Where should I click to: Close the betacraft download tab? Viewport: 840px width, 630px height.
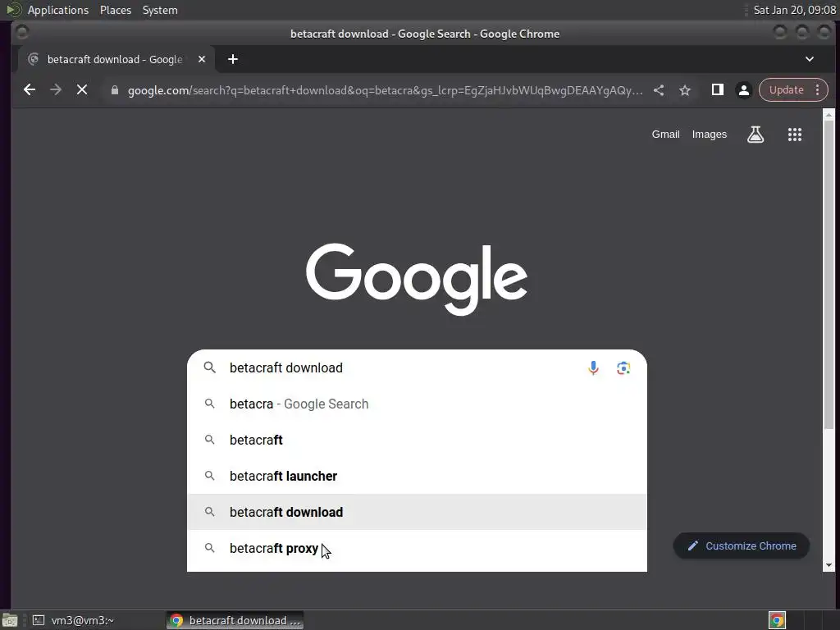[202, 59]
